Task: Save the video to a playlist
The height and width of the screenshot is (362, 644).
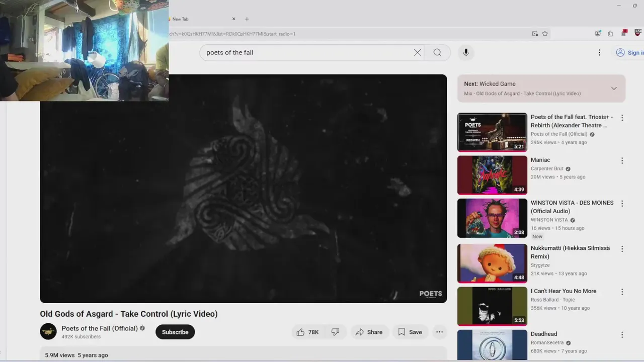Action: pyautogui.click(x=410, y=332)
